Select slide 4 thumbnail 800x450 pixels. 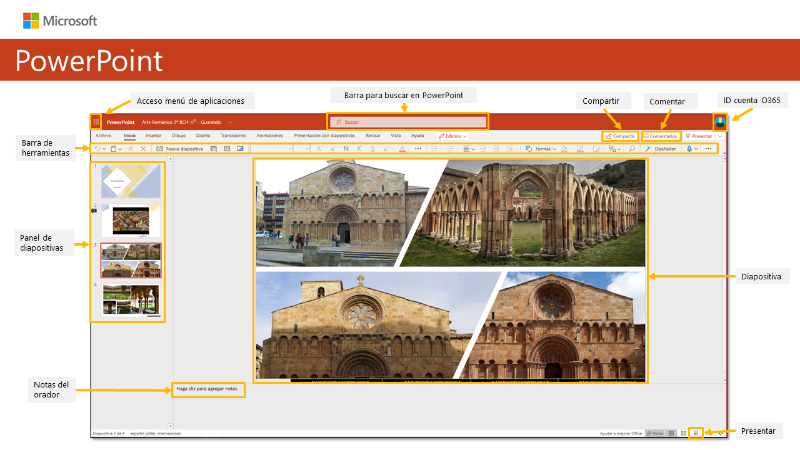pos(131,299)
